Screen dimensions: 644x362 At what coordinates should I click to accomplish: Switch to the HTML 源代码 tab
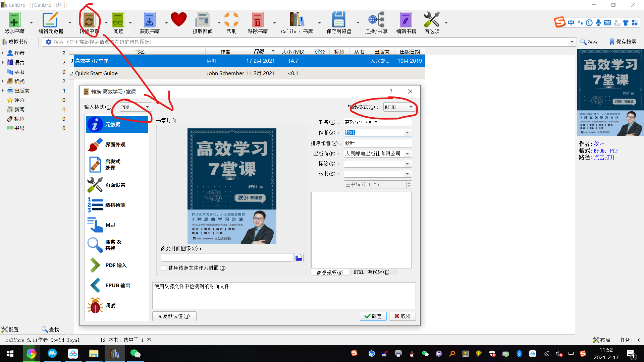(x=372, y=272)
